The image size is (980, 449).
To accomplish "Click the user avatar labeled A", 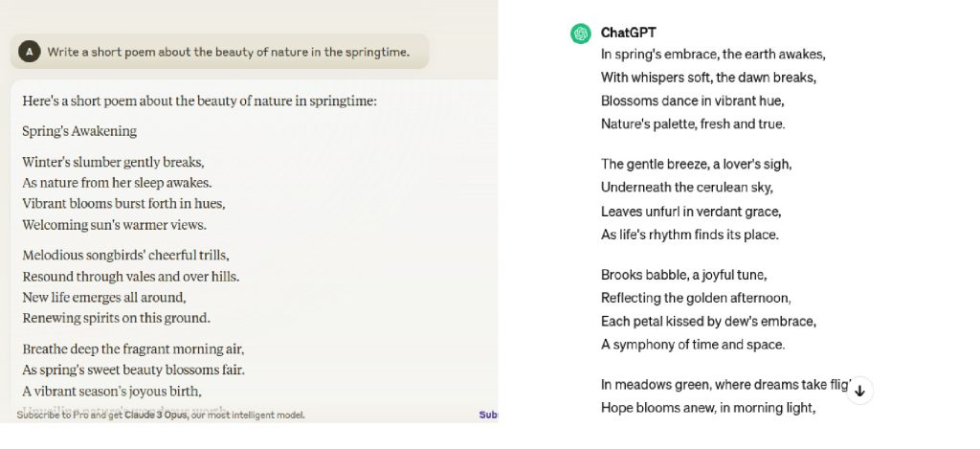I will tap(29, 52).
